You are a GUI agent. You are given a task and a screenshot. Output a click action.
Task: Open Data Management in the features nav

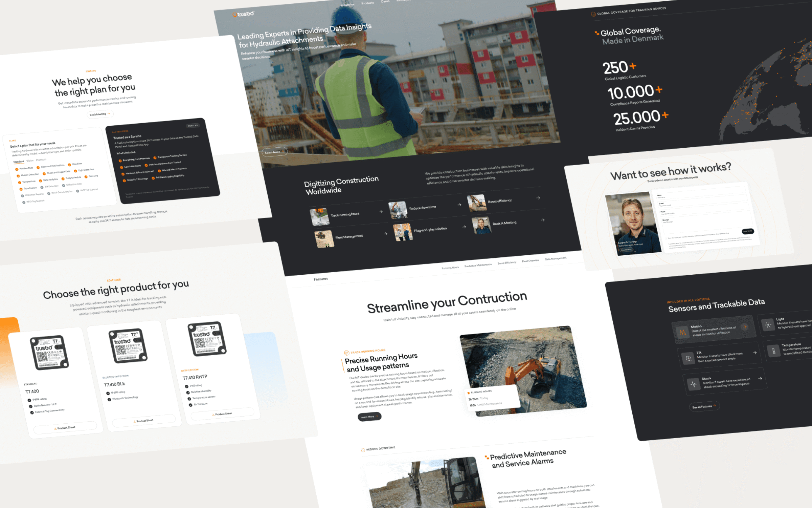click(x=555, y=258)
